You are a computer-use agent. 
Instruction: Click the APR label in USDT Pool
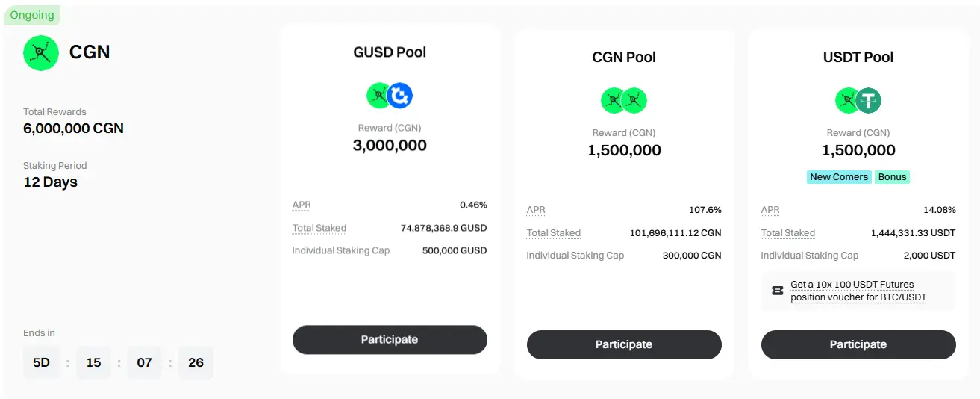[770, 210]
